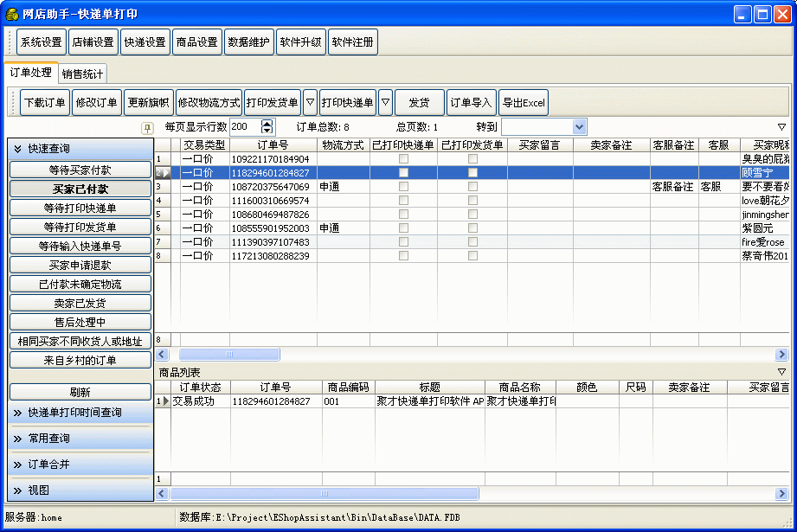The height and width of the screenshot is (532, 797).
Task: Filter by 等待打印快递单
Action: (80, 208)
